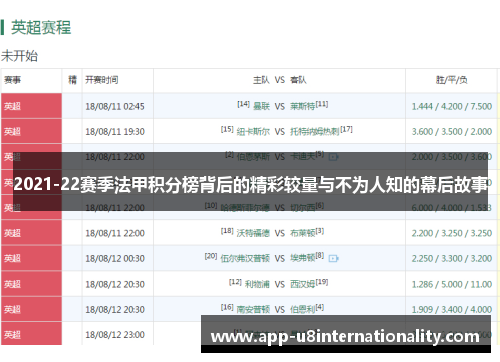Click the 英超 cell in the 利物浦 row

[31, 284]
